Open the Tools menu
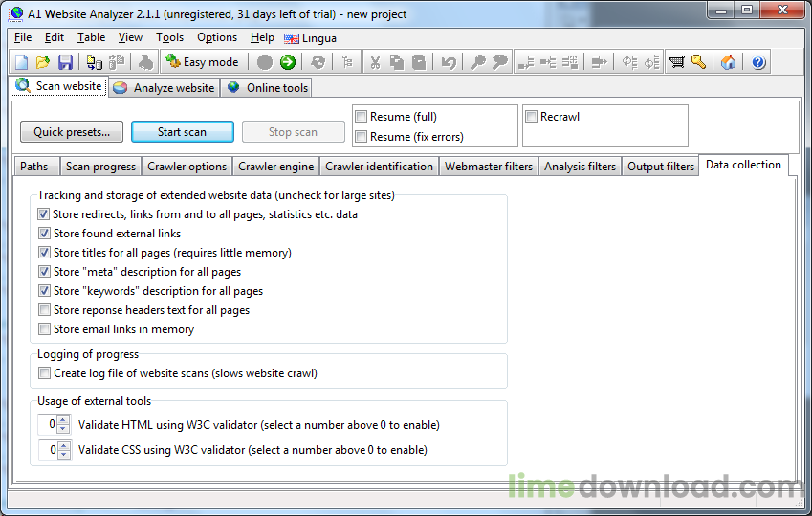 coord(170,38)
